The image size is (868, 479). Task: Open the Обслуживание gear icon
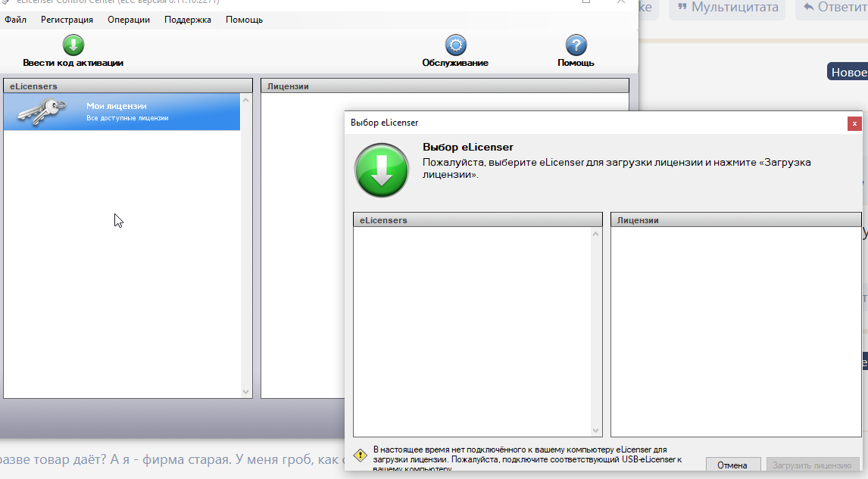point(456,45)
